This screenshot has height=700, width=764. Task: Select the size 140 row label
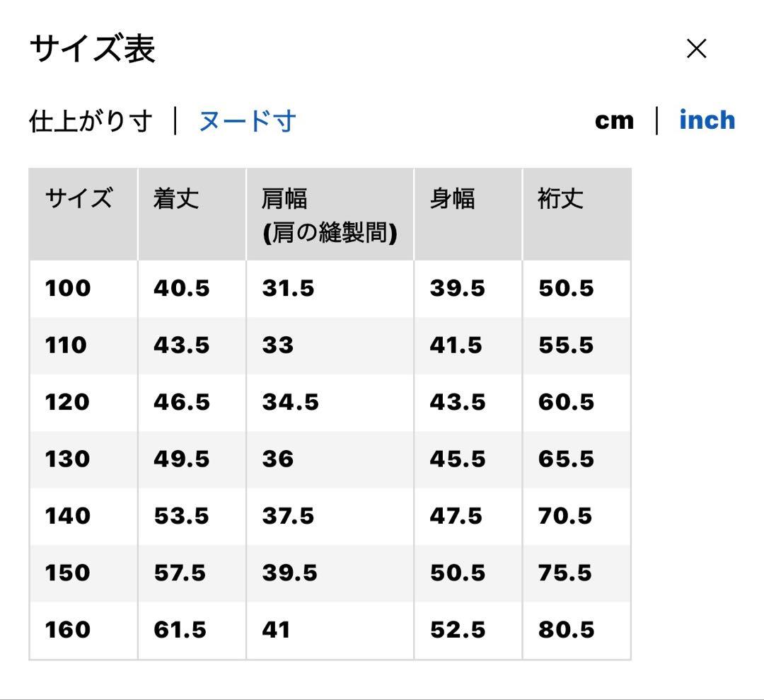tap(68, 516)
